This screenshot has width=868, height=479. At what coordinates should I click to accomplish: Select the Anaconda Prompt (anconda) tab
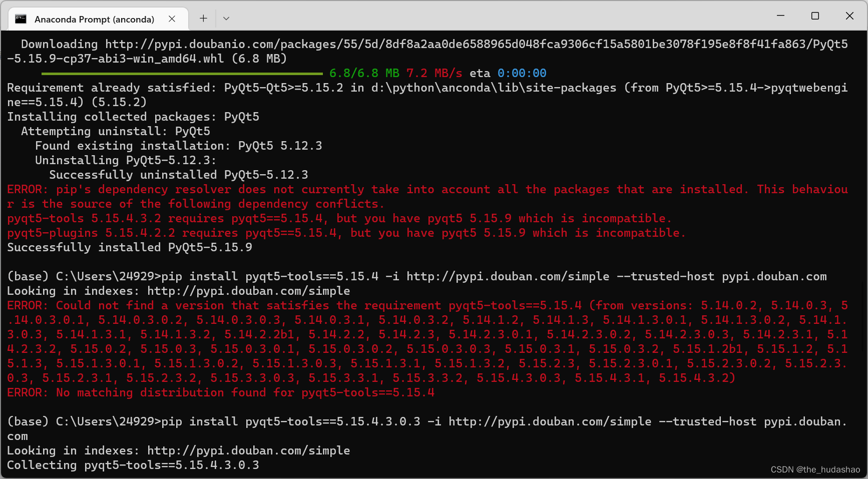pyautogui.click(x=95, y=19)
